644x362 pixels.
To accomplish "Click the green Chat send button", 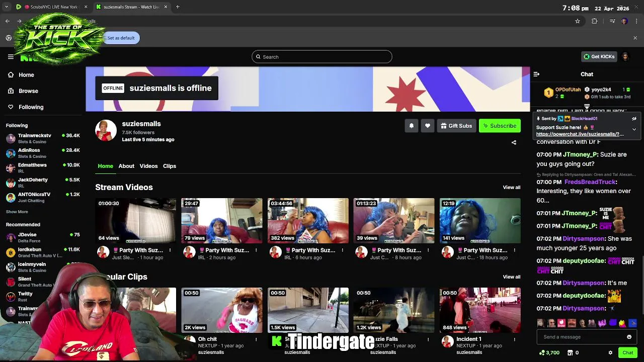I will 627,352.
